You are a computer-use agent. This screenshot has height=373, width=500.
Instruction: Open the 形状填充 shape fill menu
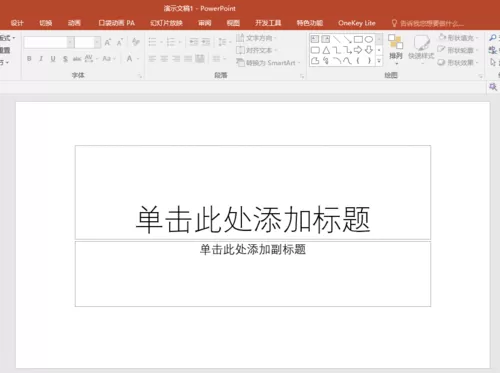pos(458,38)
